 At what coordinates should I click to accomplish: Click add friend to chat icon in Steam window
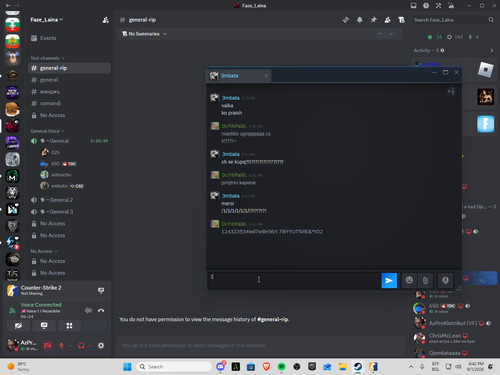pyautogui.click(x=451, y=91)
